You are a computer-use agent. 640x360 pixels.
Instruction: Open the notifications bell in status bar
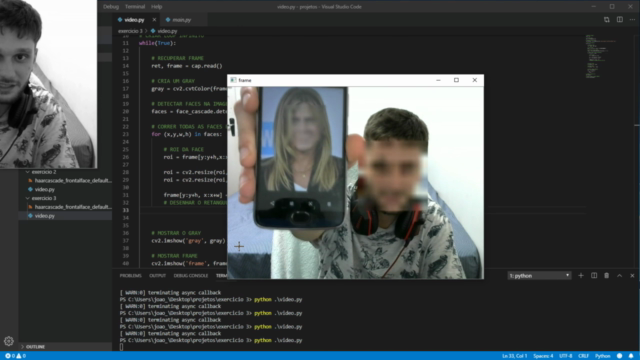click(631, 356)
